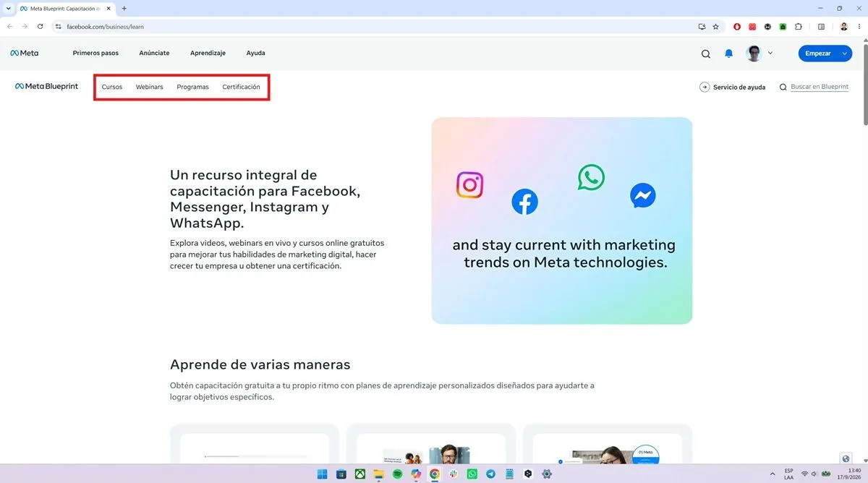This screenshot has height=483, width=868.
Task: Go to the Programas section
Action: (192, 87)
